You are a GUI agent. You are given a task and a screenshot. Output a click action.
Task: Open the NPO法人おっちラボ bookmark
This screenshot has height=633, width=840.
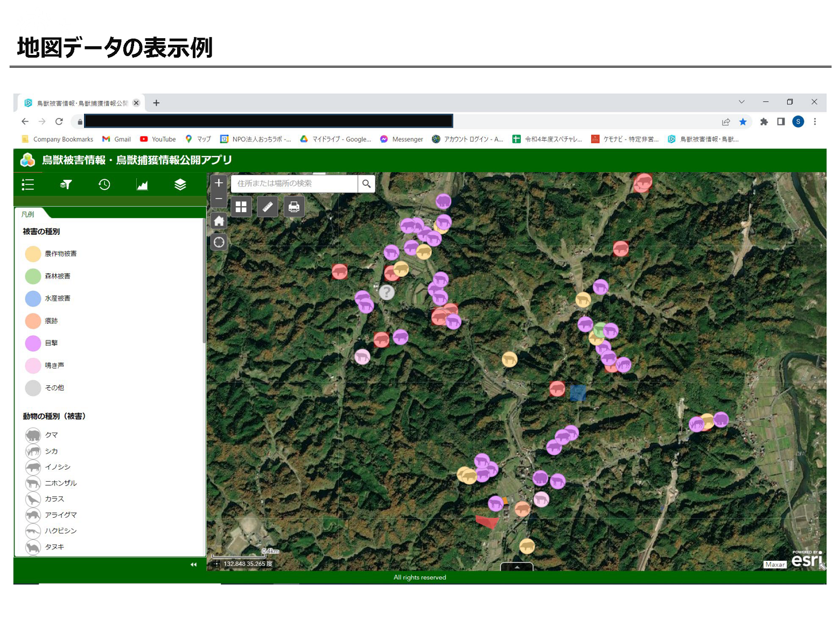click(256, 139)
